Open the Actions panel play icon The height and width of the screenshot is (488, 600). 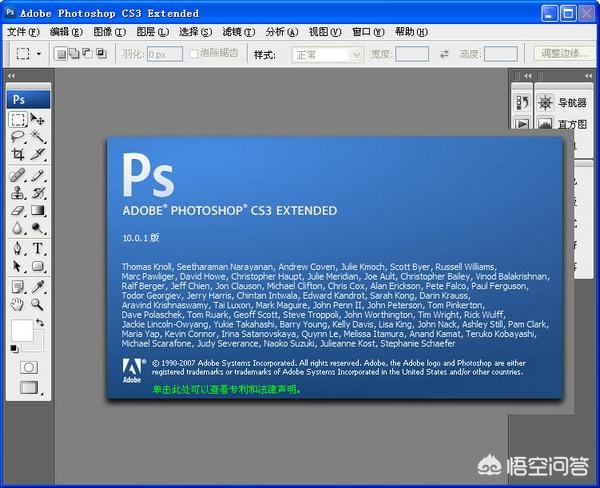point(522,124)
